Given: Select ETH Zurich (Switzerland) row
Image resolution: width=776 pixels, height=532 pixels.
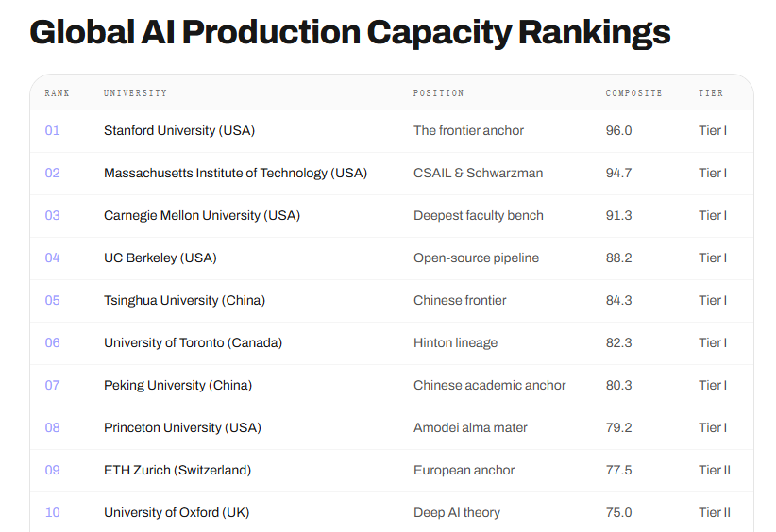Looking at the screenshot, I should (x=392, y=470).
